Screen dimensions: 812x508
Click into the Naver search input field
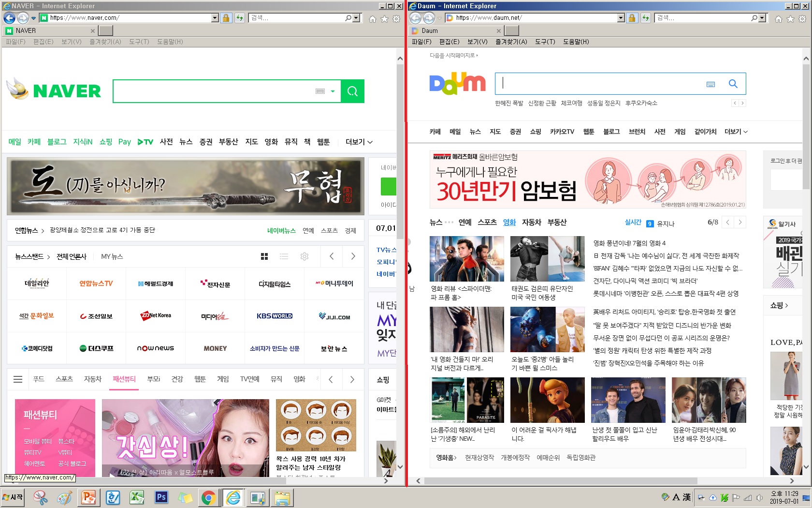[213, 91]
